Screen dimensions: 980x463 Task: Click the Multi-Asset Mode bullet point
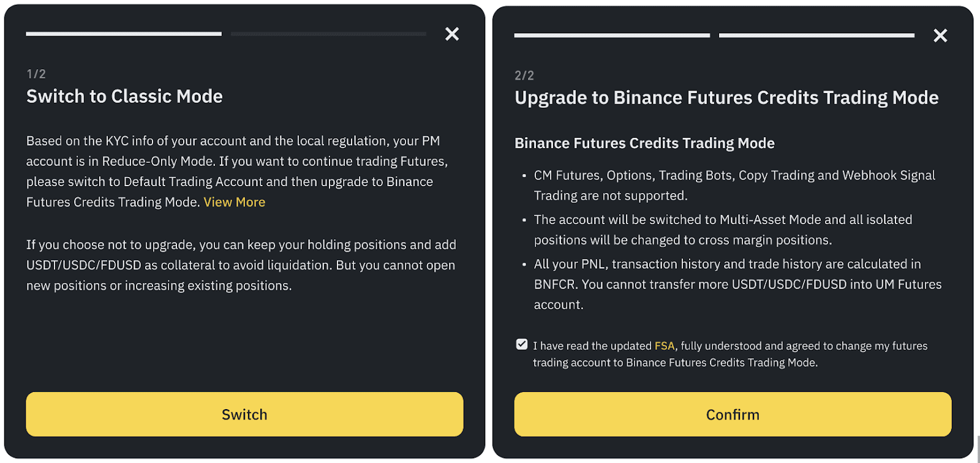(723, 230)
